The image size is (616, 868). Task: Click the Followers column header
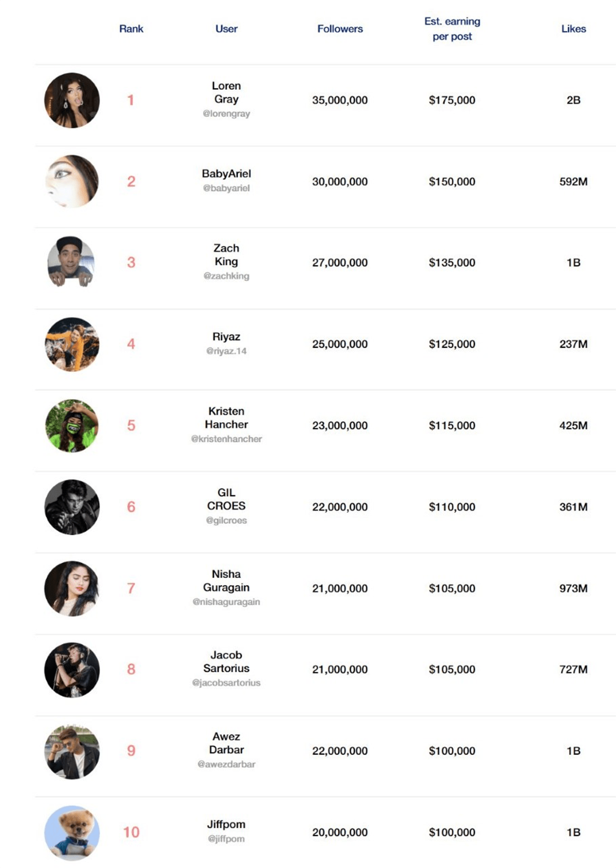[340, 29]
